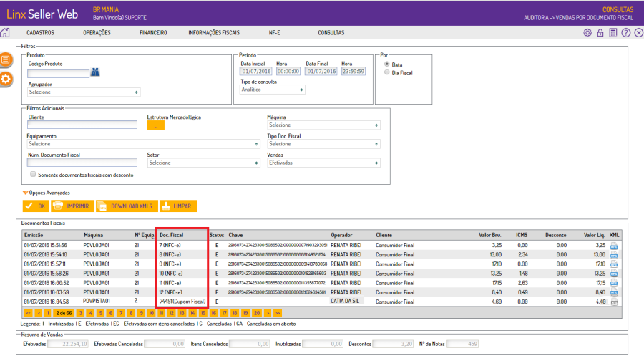
Task: Open the Tipo de consulta dropdown
Action: [273, 90]
